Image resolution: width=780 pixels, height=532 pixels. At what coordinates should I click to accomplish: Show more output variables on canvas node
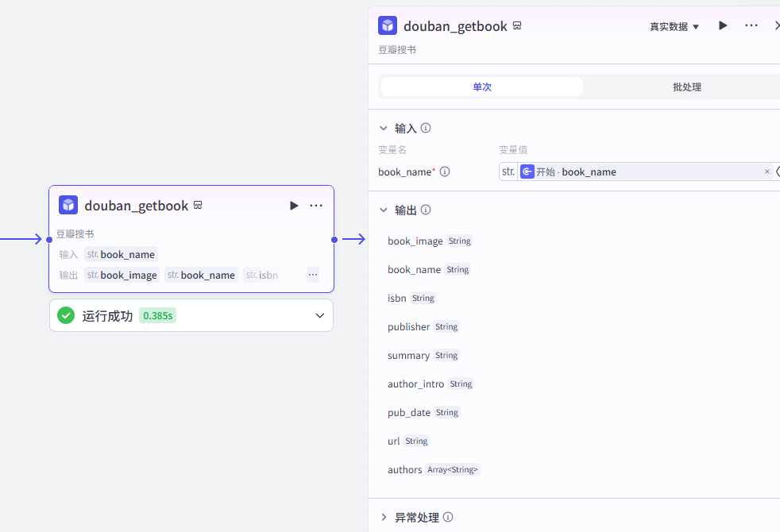point(313,275)
